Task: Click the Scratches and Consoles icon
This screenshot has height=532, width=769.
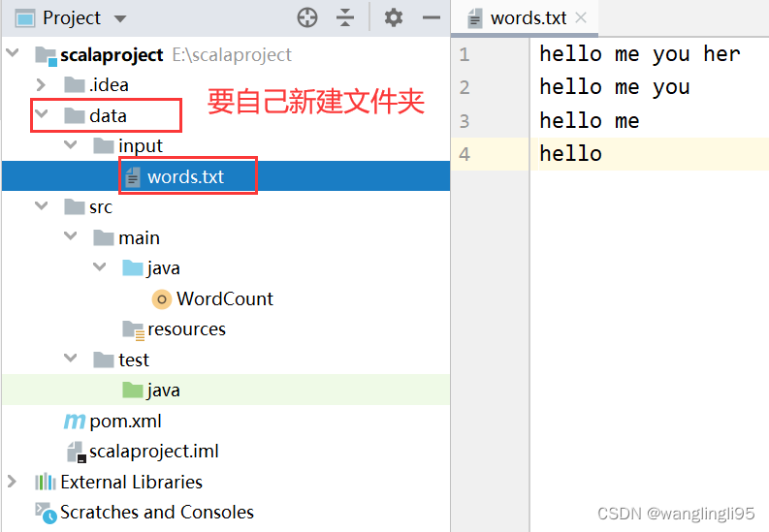Action: click(46, 513)
